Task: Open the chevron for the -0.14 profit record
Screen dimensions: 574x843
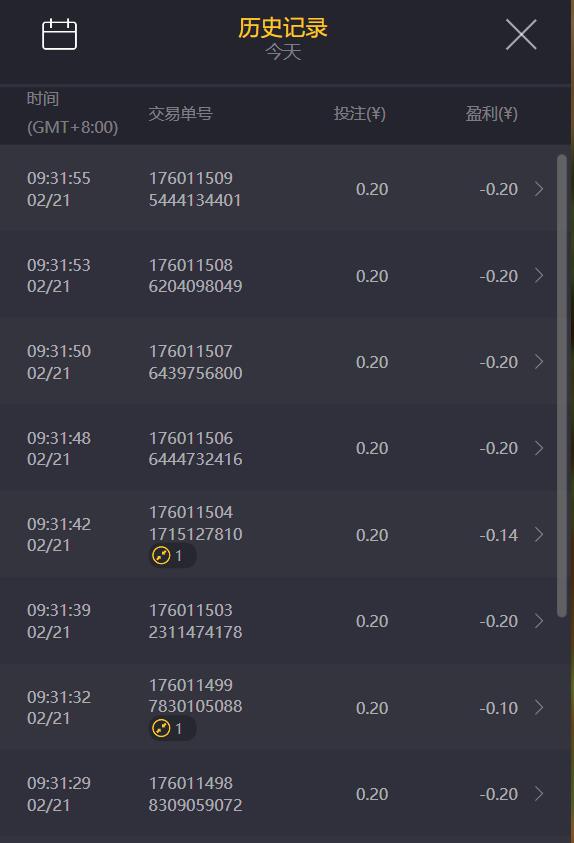Action: click(x=539, y=534)
